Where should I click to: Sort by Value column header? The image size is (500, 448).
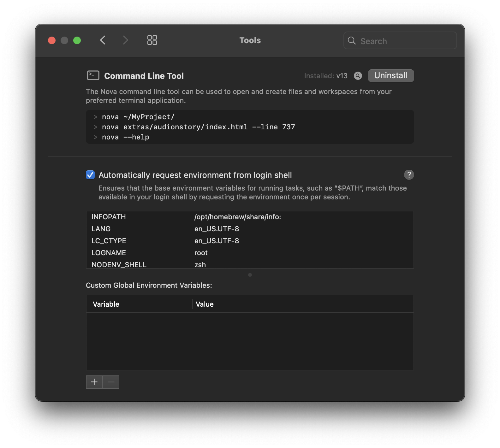pyautogui.click(x=303, y=304)
